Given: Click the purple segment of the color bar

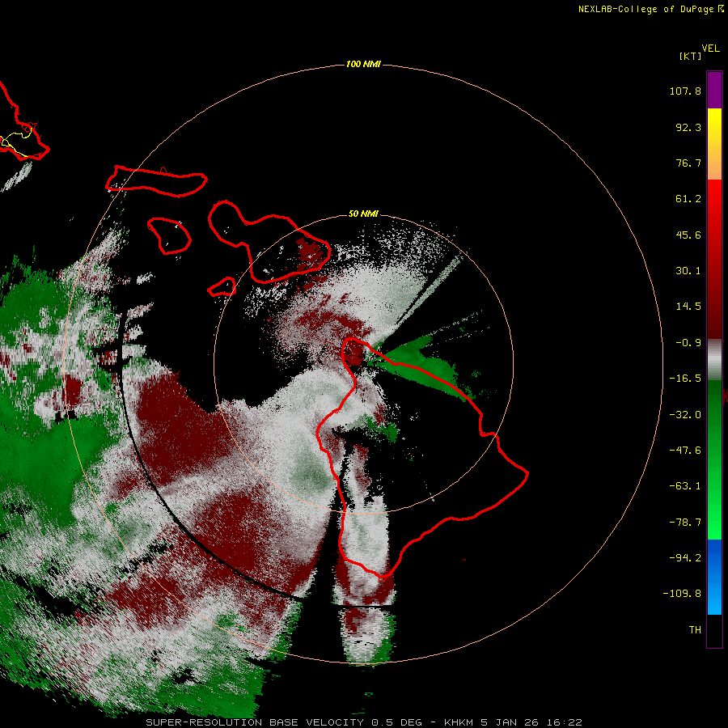Looking at the screenshot, I should (x=714, y=90).
